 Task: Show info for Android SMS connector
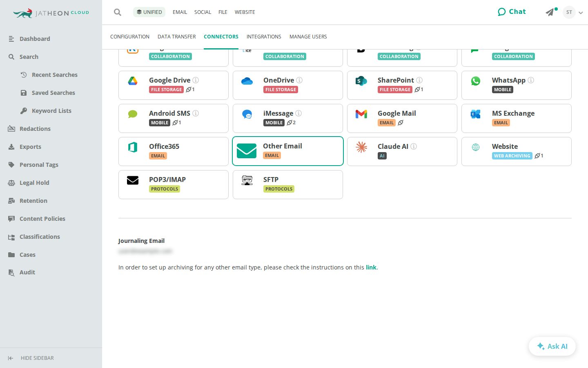(x=196, y=113)
